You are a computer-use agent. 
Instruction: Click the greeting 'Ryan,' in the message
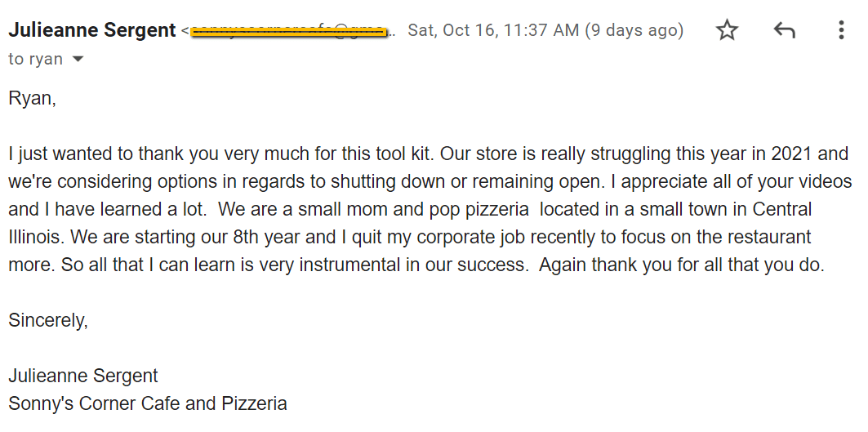point(32,99)
